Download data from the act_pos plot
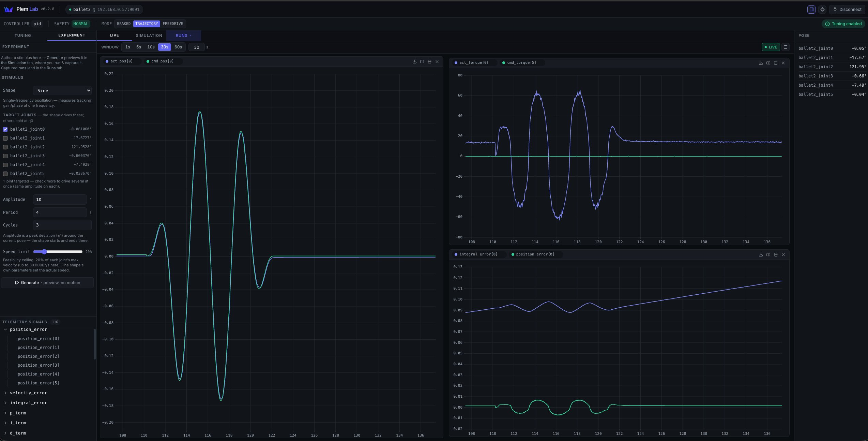Screen dimensions: 868x441 click(x=414, y=62)
